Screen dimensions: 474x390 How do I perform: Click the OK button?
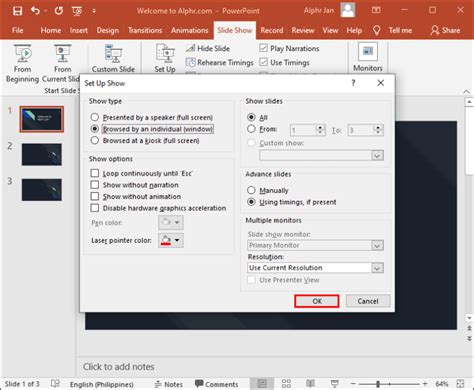pyautogui.click(x=317, y=301)
